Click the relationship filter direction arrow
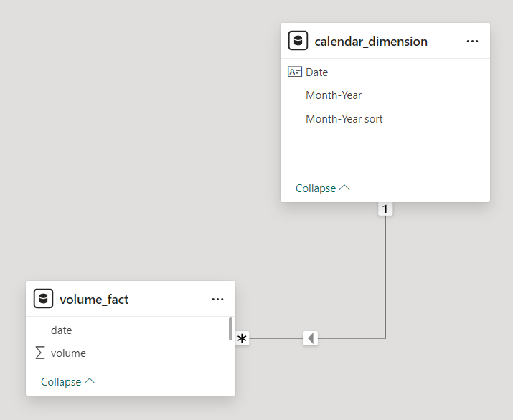Screen dimensions: 513x420 click(311, 338)
